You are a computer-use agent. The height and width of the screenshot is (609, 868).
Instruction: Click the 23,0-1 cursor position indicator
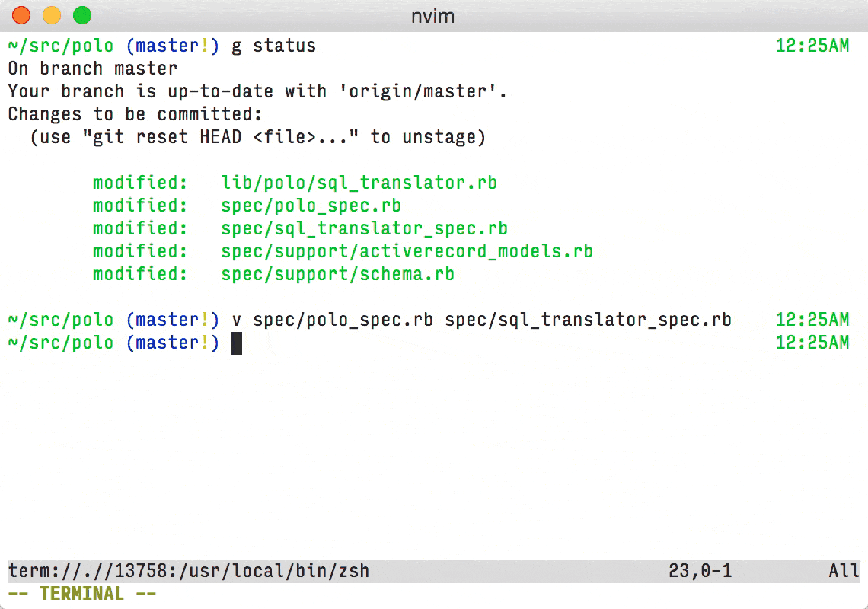pos(700,571)
